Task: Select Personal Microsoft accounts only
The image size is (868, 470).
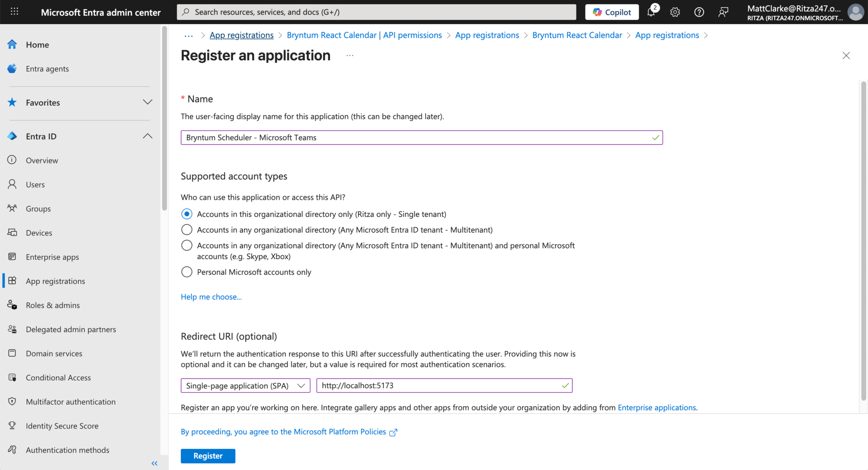Action: pyautogui.click(x=187, y=272)
